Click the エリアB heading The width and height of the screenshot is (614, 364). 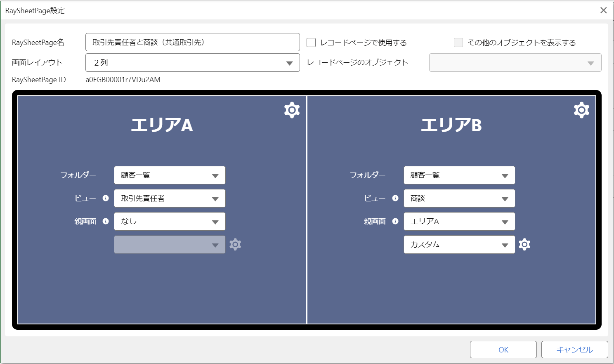(x=451, y=125)
